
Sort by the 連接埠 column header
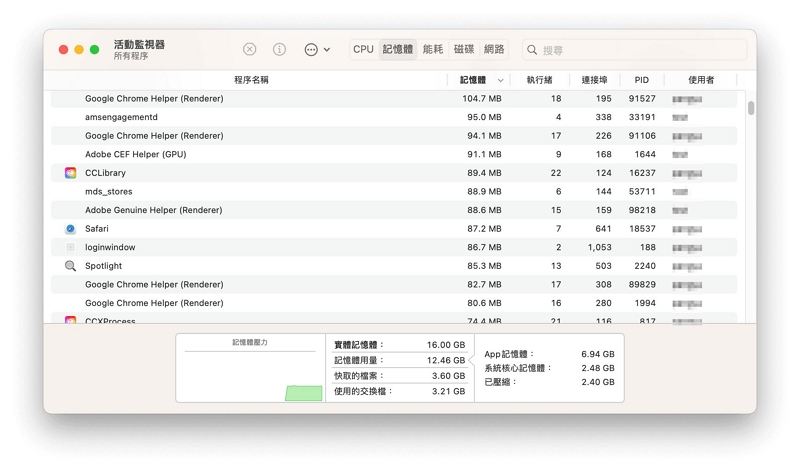[594, 80]
